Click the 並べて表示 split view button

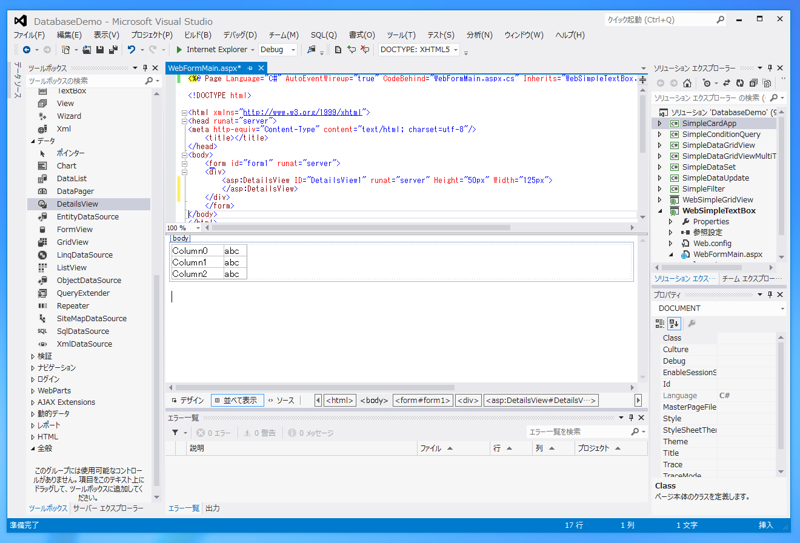coord(237,401)
